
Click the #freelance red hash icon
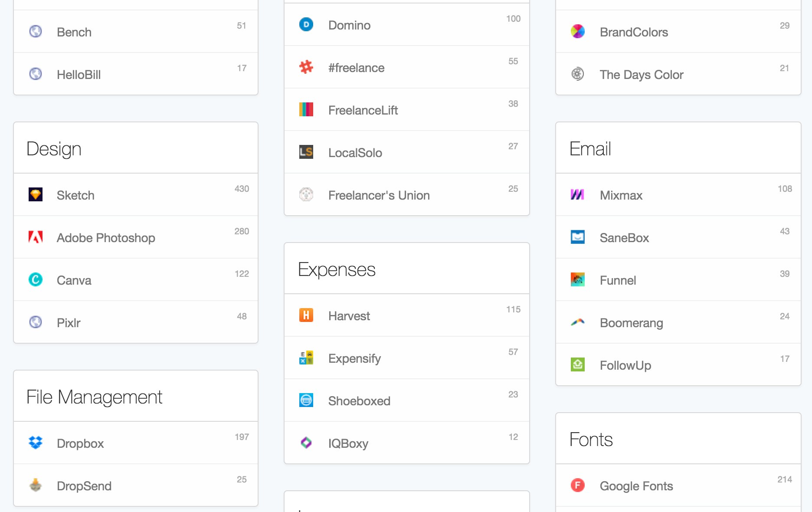[x=306, y=67]
